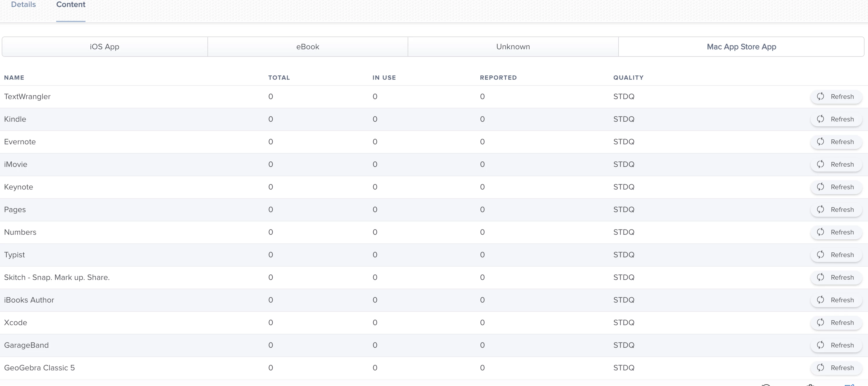
Task: Select the Kindle app name
Action: (x=15, y=119)
